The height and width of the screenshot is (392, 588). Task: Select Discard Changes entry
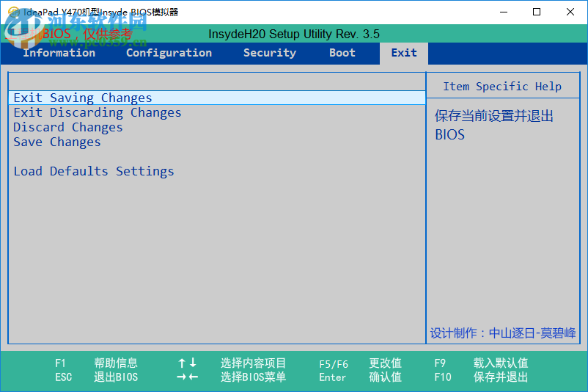(68, 127)
